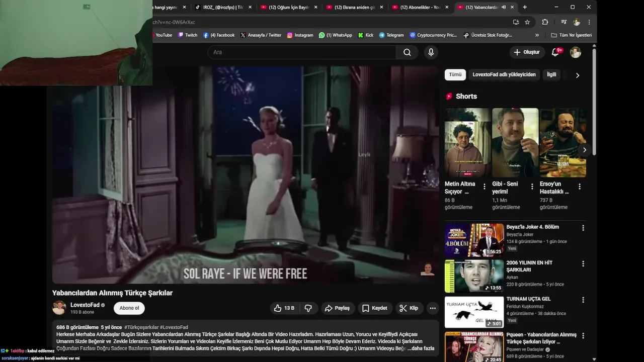This screenshot has width=644, height=362.
Task: Click the Kaydet save button
Action: click(x=375, y=308)
